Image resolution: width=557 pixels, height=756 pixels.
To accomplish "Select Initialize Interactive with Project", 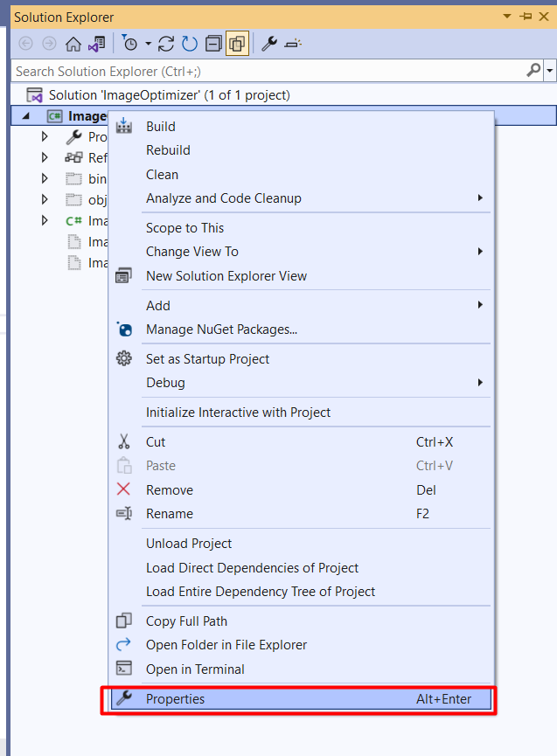I will (x=302, y=413).
